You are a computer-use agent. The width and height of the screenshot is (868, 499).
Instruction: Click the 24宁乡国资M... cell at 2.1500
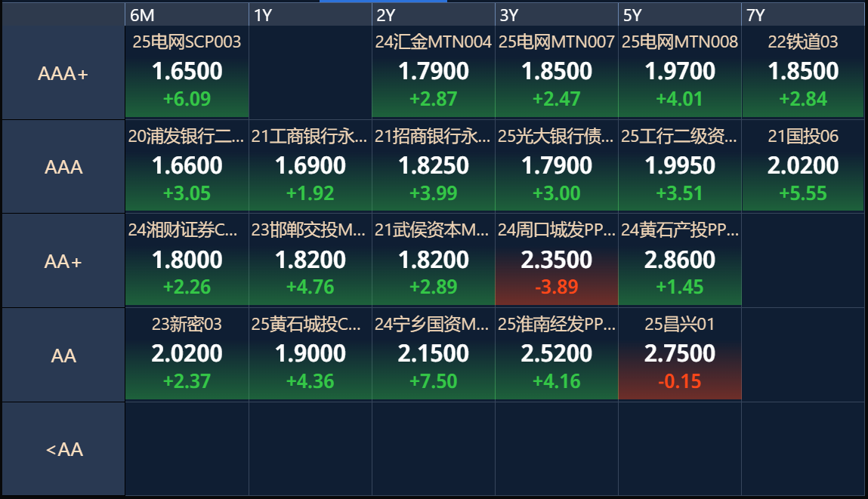tap(434, 354)
